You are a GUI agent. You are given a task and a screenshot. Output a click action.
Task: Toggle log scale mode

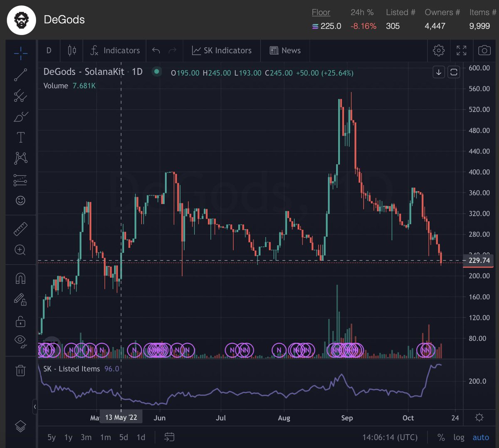(459, 437)
